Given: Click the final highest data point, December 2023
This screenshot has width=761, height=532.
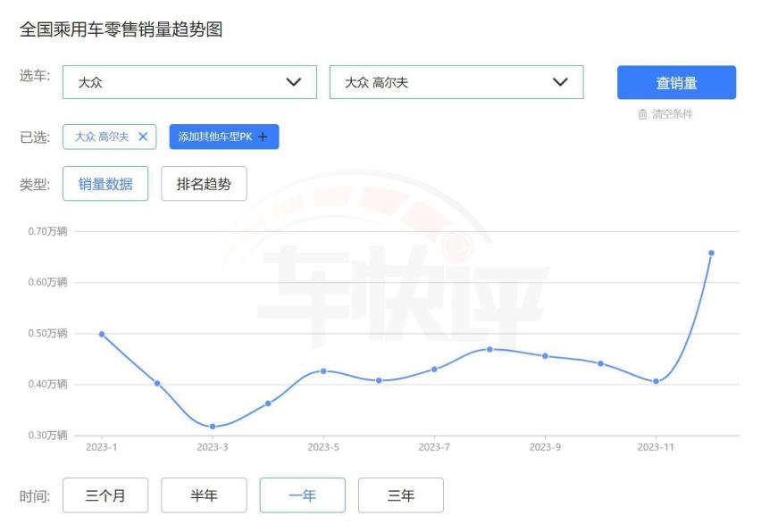Looking at the screenshot, I should click(712, 254).
